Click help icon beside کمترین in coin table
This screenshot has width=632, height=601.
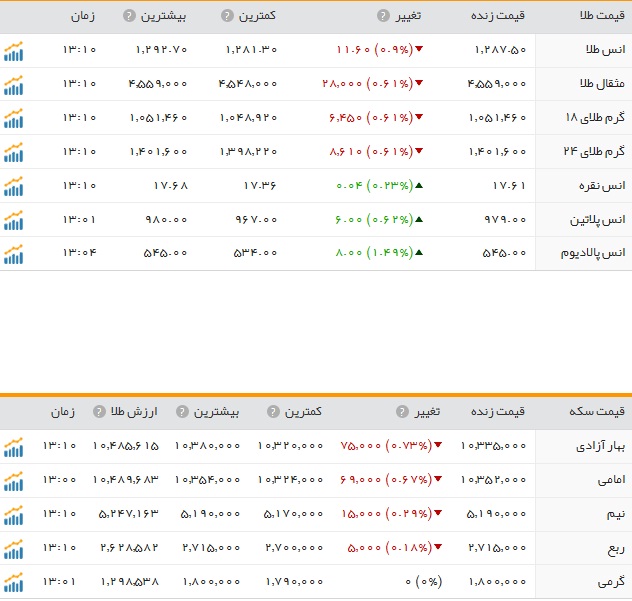point(273,412)
